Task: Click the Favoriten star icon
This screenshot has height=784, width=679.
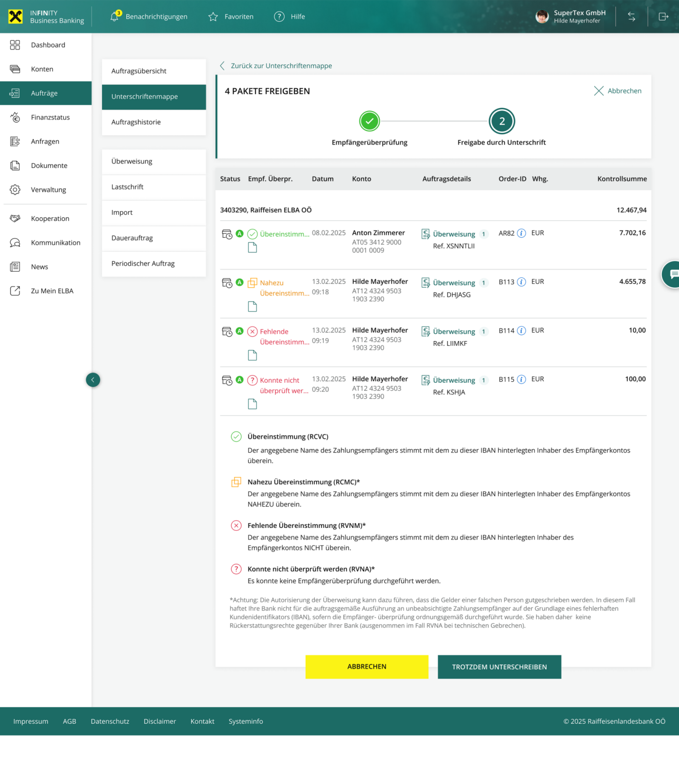Action: coord(213,17)
